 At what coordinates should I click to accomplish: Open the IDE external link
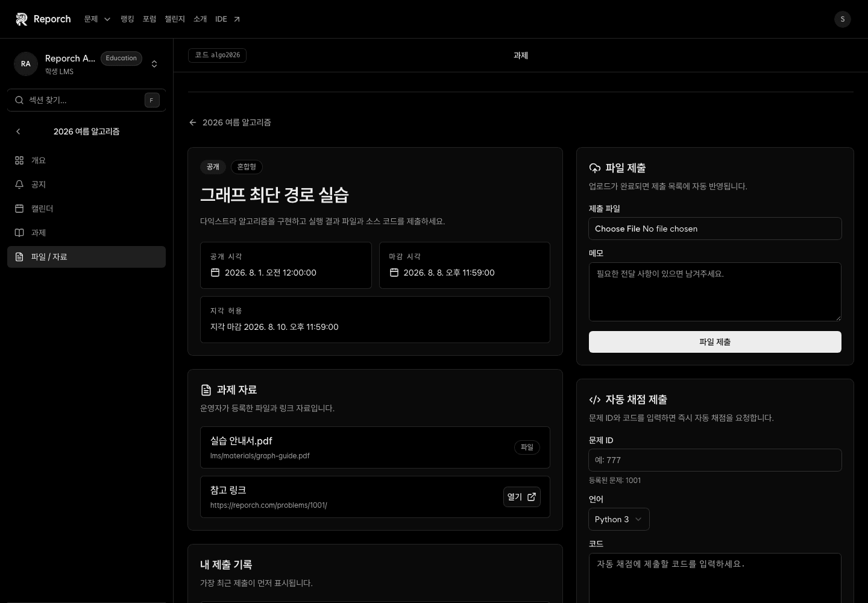228,19
